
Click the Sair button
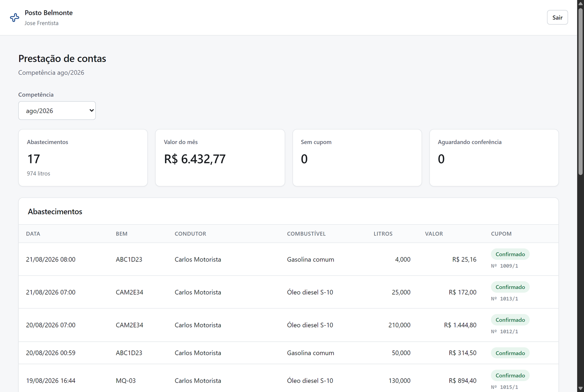click(x=557, y=18)
